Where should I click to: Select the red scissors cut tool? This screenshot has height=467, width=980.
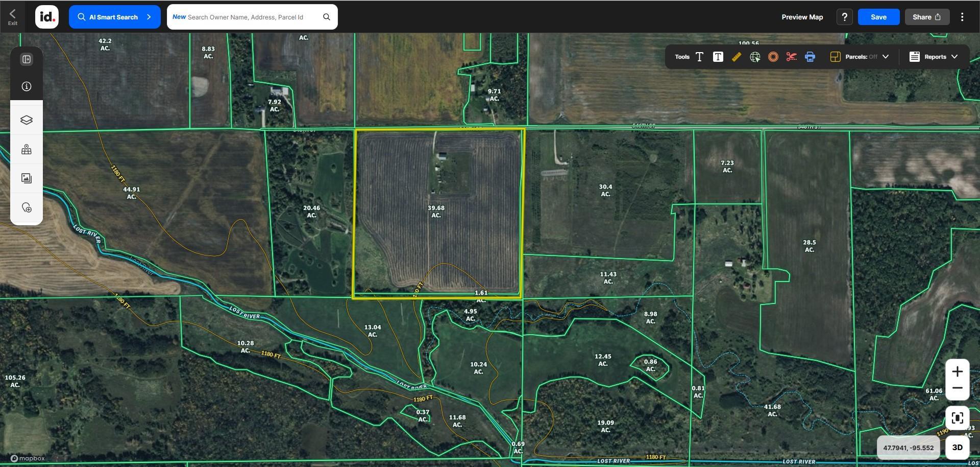(791, 57)
